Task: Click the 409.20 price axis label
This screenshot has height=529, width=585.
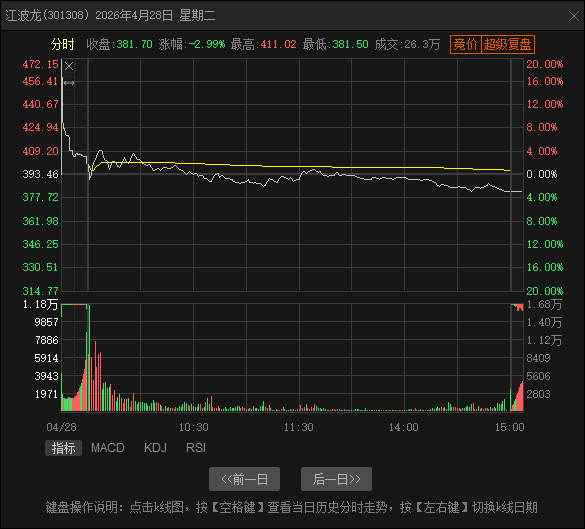Action: coord(41,151)
